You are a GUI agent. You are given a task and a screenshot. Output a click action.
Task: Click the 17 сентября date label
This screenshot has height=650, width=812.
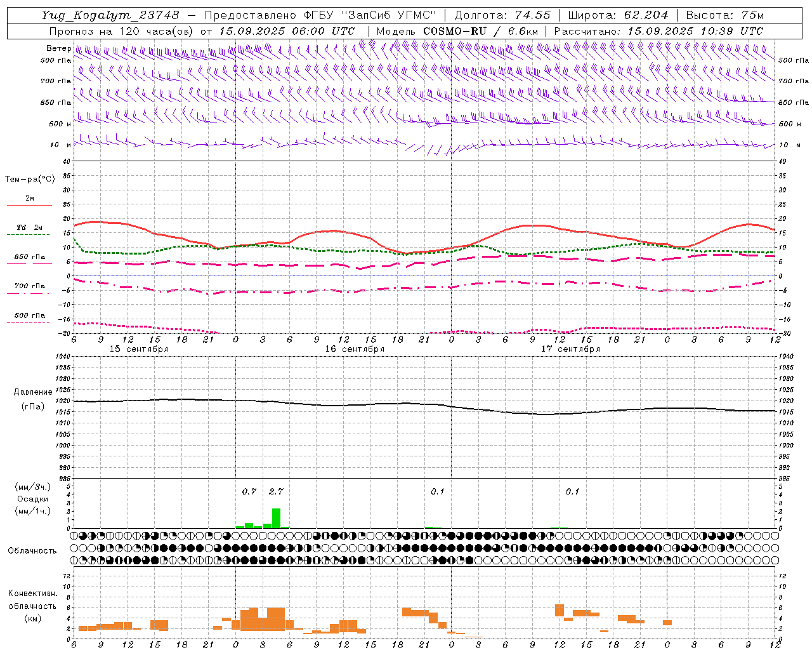tap(570, 349)
